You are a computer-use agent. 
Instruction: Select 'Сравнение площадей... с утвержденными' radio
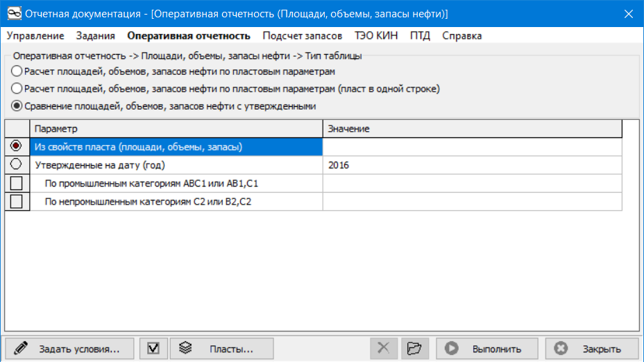17,106
